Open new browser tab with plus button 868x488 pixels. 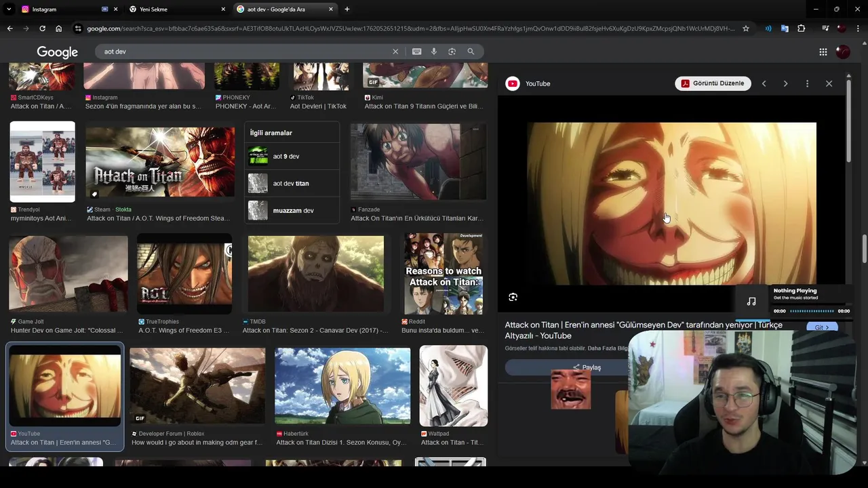tap(347, 9)
